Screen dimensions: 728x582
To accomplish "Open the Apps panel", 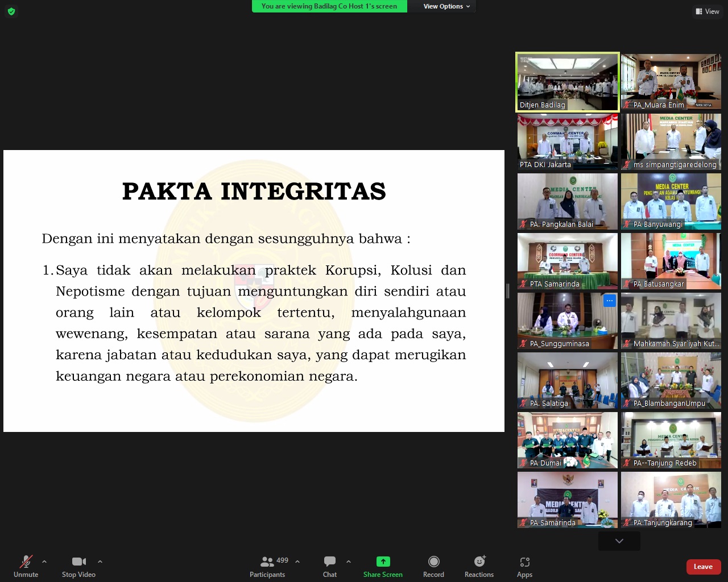I will click(x=524, y=562).
